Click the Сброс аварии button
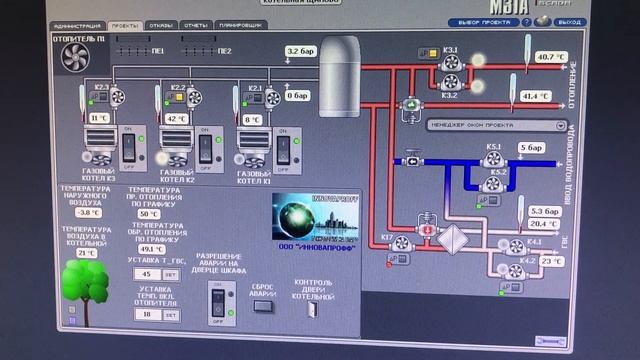Viewport: 640px width, 360px height. [263, 306]
